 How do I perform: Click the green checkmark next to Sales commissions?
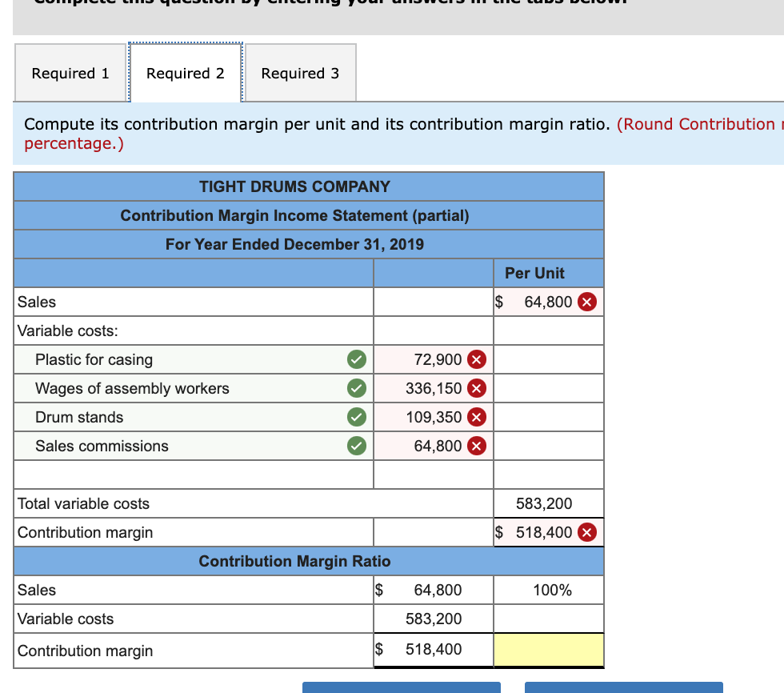point(356,446)
